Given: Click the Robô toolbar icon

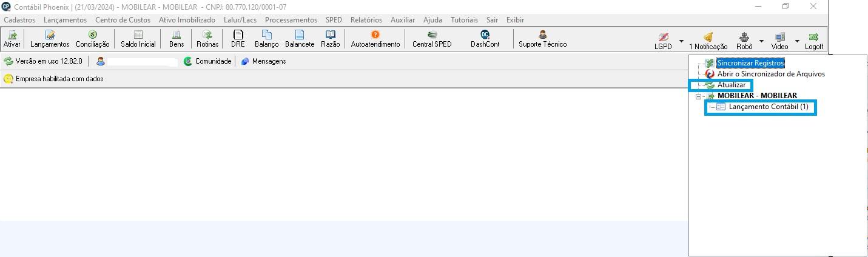Looking at the screenshot, I should click(744, 41).
